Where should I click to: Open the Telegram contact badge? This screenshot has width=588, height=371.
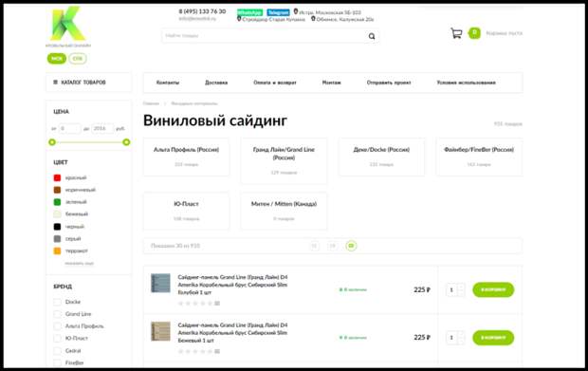[x=278, y=12]
